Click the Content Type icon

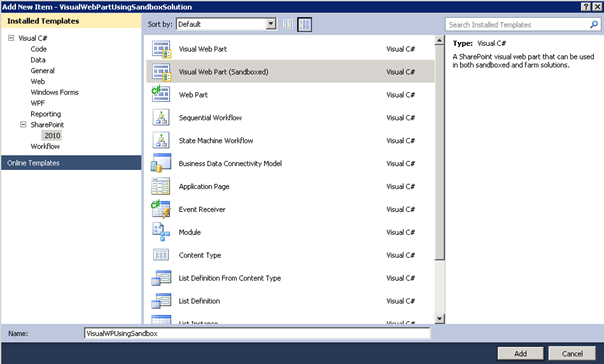tap(161, 255)
